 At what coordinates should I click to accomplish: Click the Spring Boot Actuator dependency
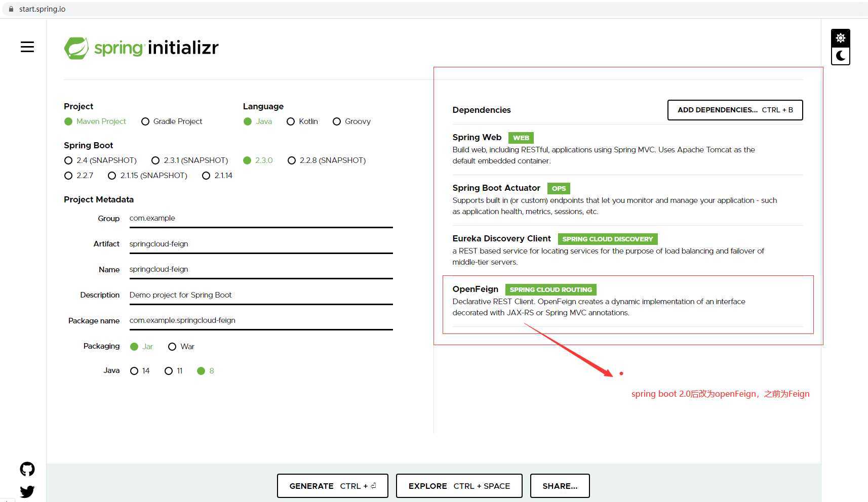[x=627, y=199]
